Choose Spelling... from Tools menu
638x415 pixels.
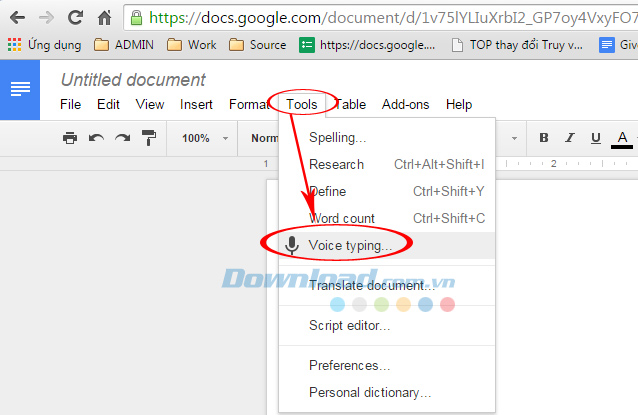click(x=387, y=138)
